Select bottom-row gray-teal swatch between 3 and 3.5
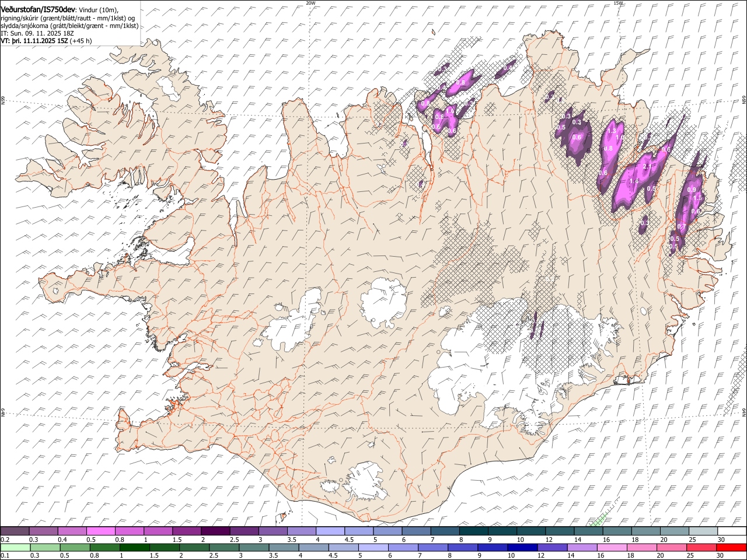 click(x=254, y=547)
